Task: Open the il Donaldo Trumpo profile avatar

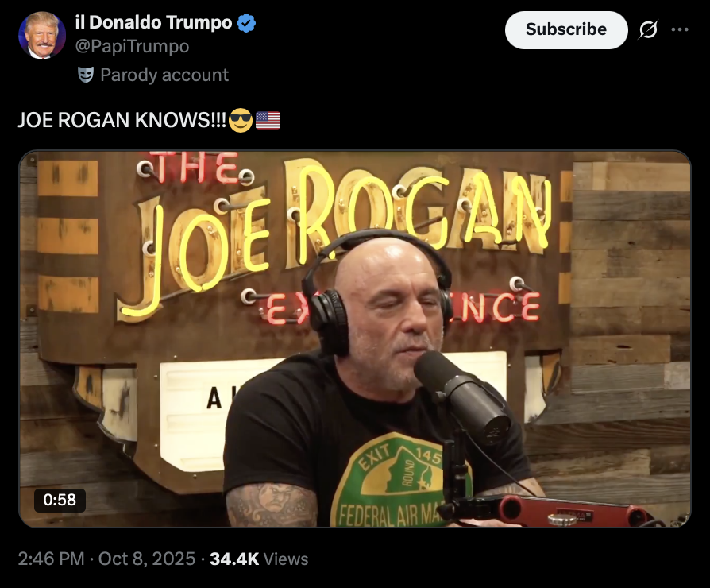Action: click(x=42, y=35)
